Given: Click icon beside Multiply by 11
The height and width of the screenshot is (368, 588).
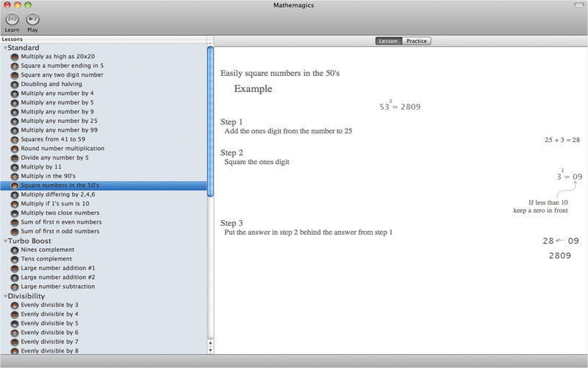Looking at the screenshot, I should [x=15, y=167].
